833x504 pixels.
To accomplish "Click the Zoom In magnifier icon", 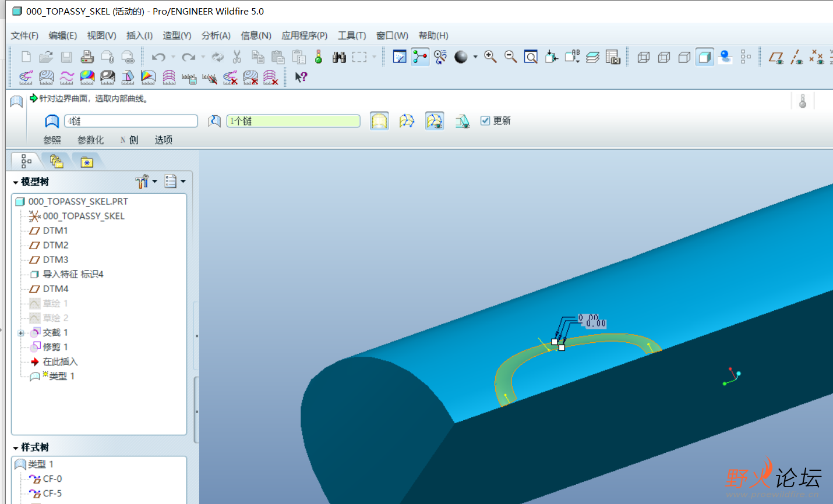I will point(490,57).
